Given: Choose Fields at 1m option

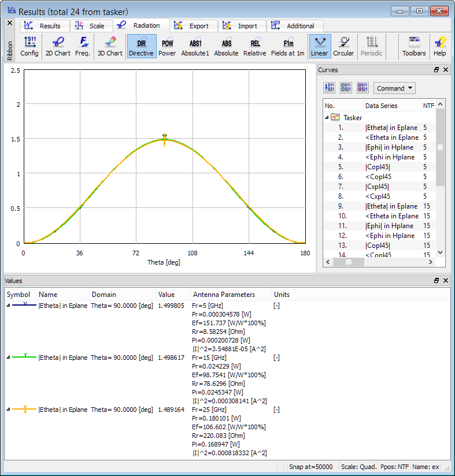Looking at the screenshot, I should click(x=288, y=46).
